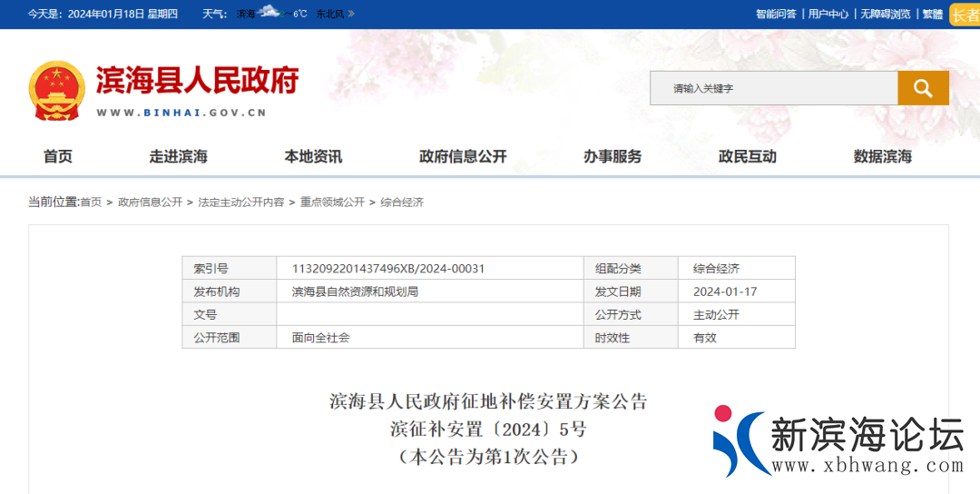Screen dimensions: 980x494
Task: Go to 政府信息公开 in main navigation
Action: tap(463, 156)
